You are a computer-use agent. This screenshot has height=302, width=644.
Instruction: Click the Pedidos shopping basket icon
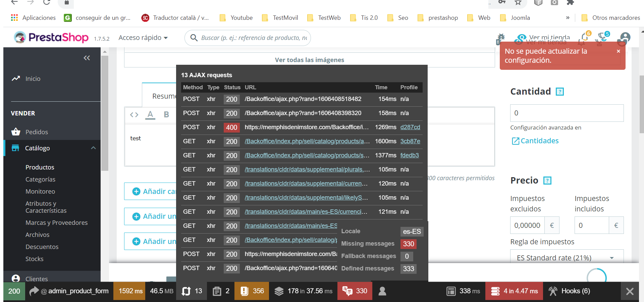point(16,132)
